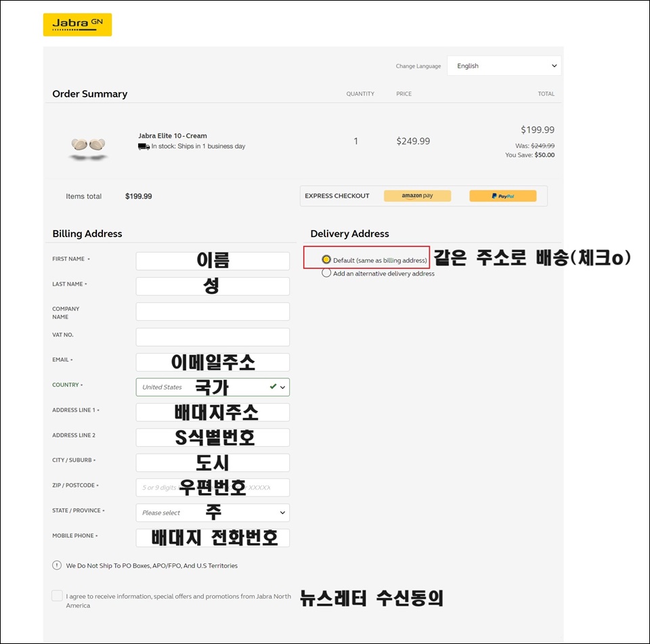Click the We Do Not Ship notice text
The height and width of the screenshot is (644, 650).
[152, 565]
